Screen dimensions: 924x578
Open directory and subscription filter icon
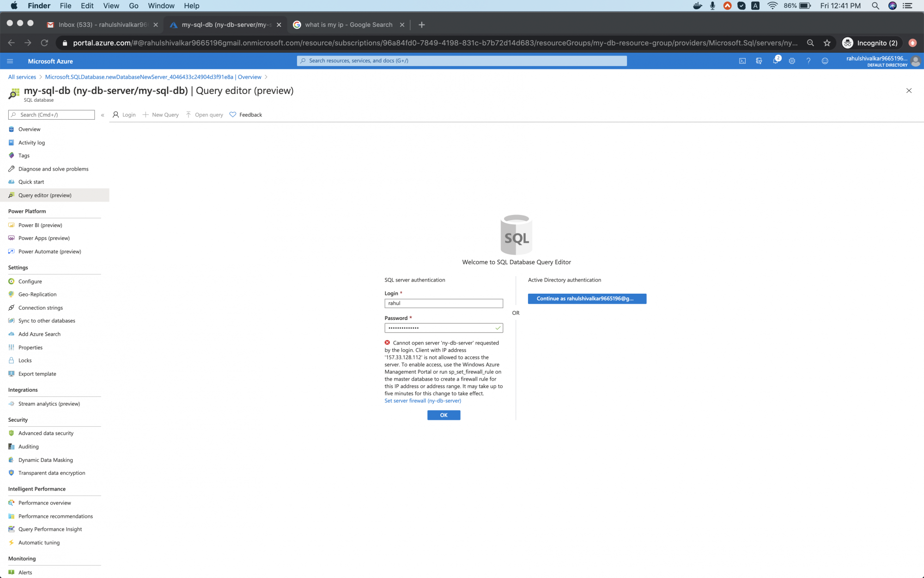click(x=759, y=61)
